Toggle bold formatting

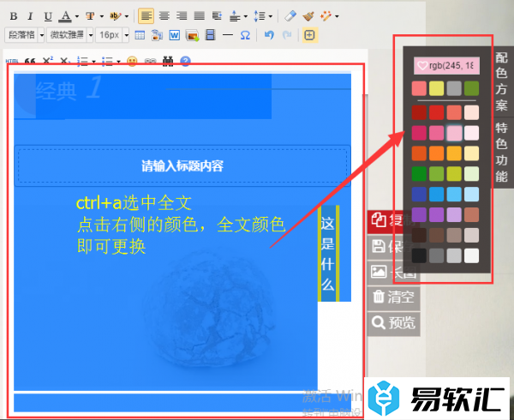11,16
